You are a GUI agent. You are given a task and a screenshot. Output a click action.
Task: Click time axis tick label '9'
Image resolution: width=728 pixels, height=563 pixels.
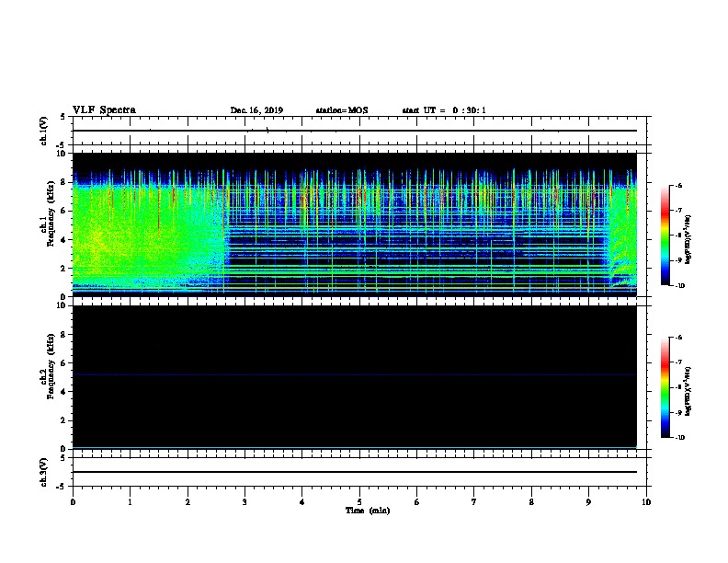coord(588,501)
